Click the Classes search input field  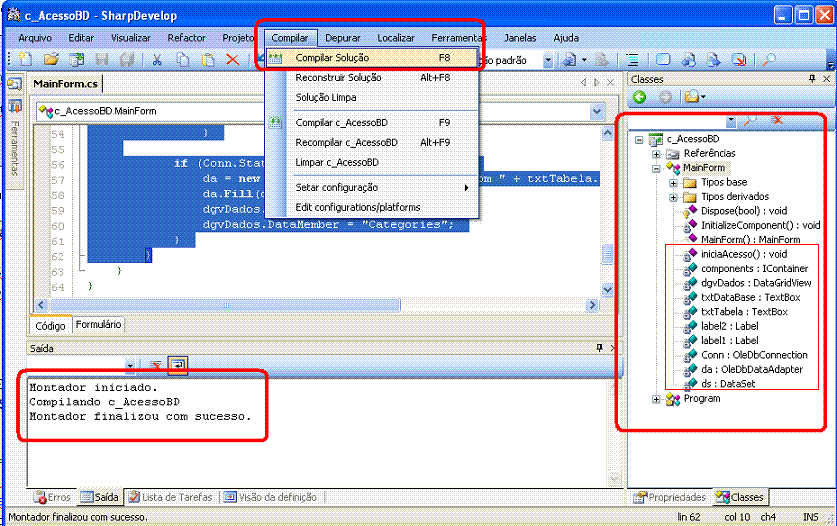[677, 121]
